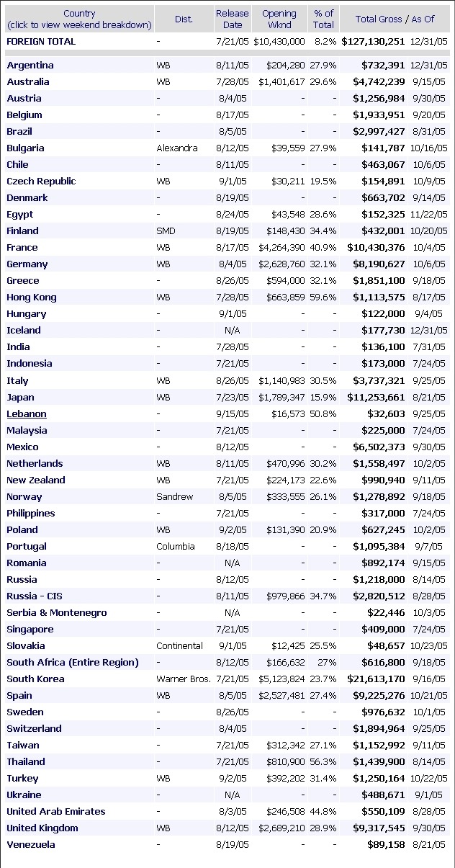Open the Argentina weekend breakdown link

(30, 66)
